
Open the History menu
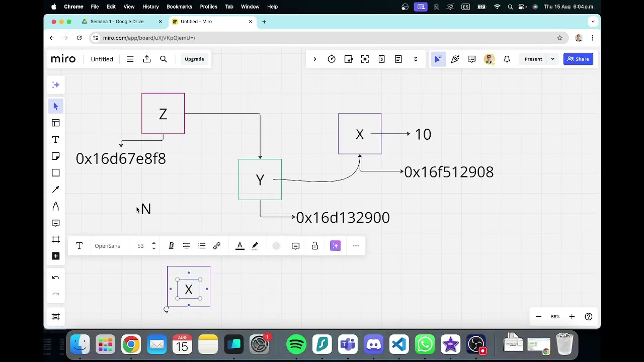point(150,7)
